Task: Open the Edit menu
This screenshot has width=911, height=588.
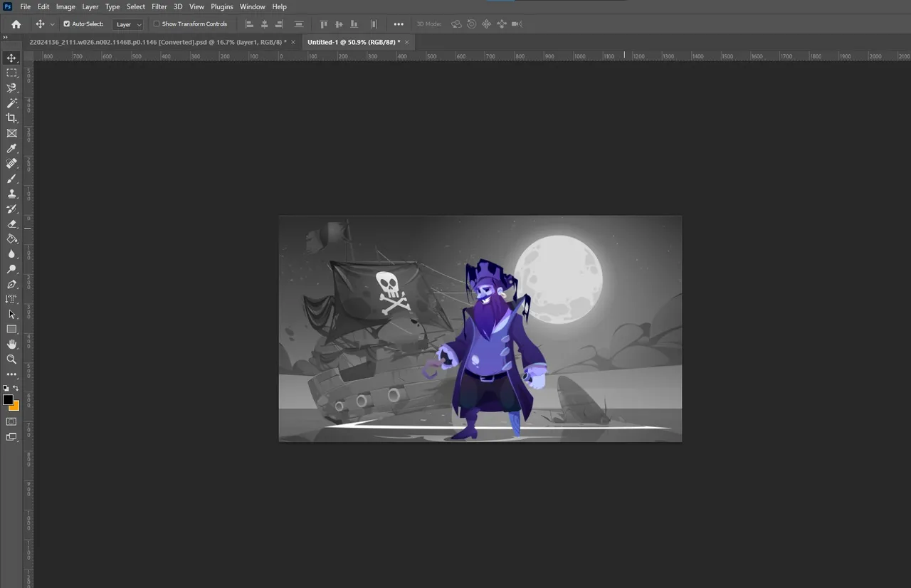Action: pyautogui.click(x=43, y=6)
